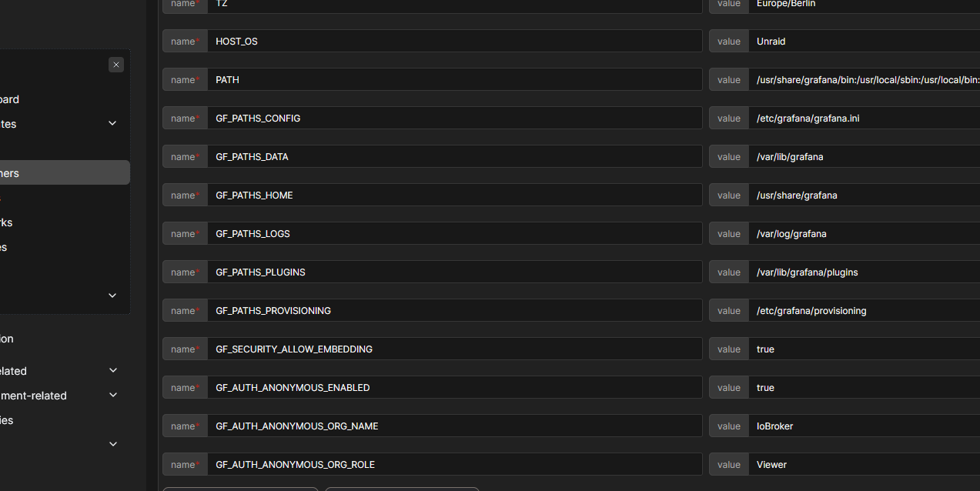Edit the /var/lib/grafana/plugins value field
This screenshot has height=491, width=980.
tap(862, 272)
